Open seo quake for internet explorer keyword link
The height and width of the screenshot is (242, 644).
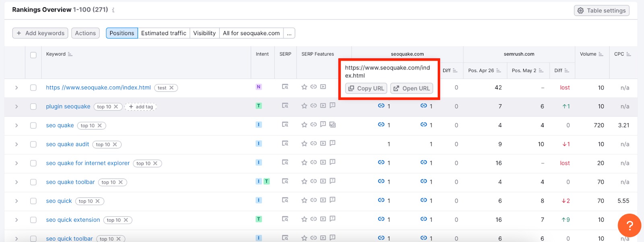[x=88, y=163]
